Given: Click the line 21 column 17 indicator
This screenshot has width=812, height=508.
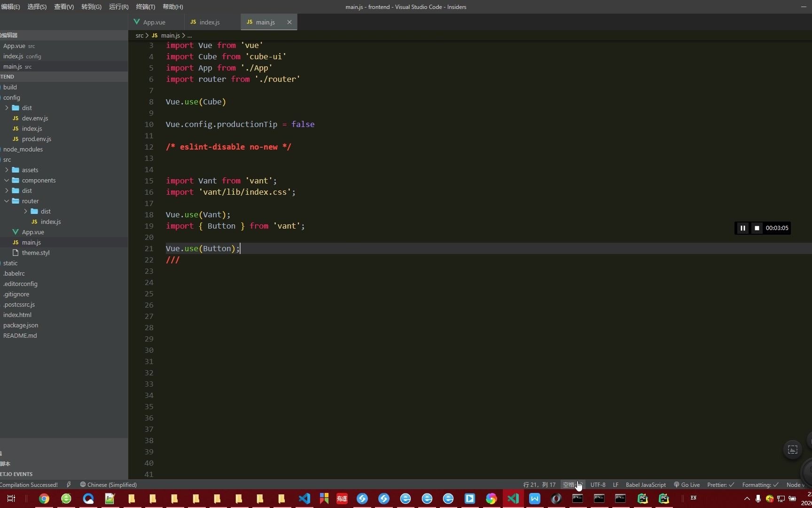Looking at the screenshot, I should [539, 484].
